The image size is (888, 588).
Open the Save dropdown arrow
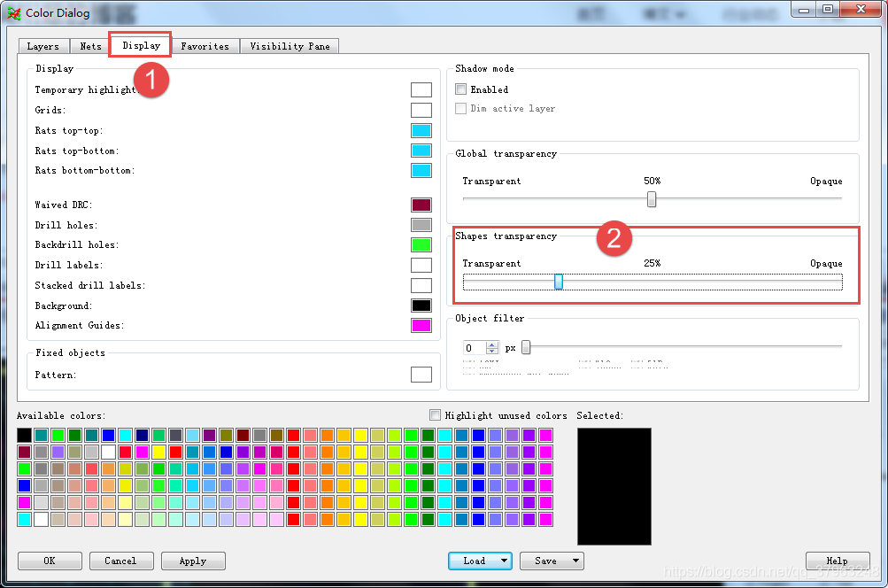tap(576, 561)
